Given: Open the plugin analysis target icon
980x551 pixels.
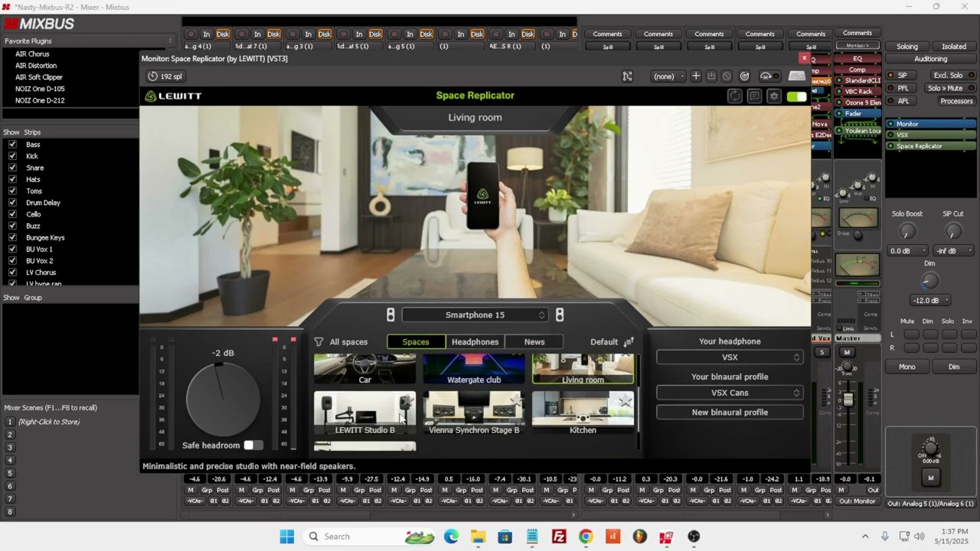Looking at the screenshot, I should pos(744,77).
